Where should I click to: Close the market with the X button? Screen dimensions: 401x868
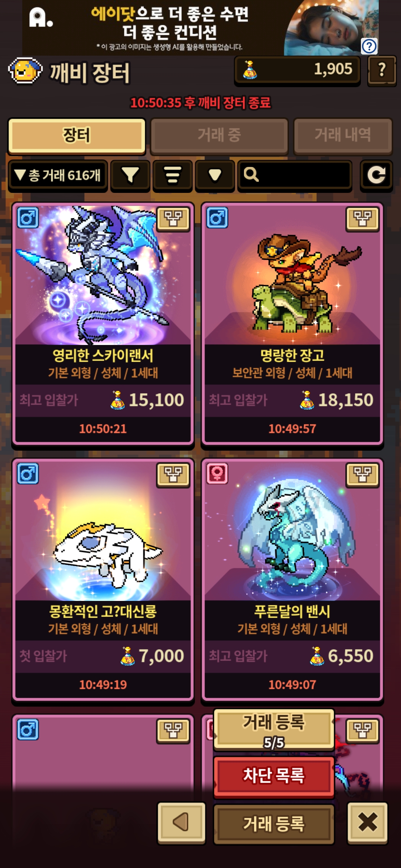click(368, 822)
